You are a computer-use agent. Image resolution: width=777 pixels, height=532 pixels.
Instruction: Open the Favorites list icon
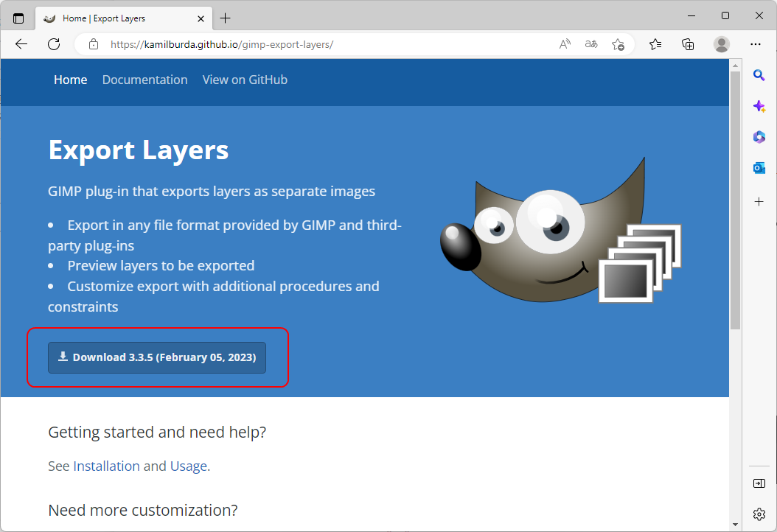coord(655,44)
